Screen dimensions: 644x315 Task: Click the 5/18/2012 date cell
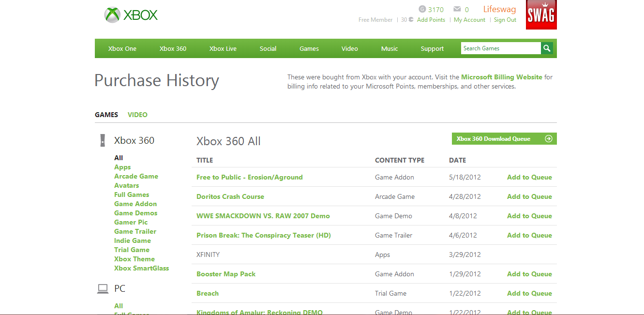[x=465, y=177]
